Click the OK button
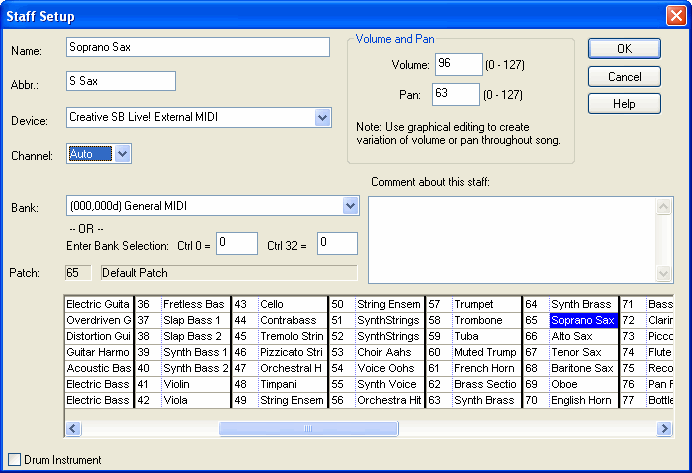Image resolution: width=692 pixels, height=473 pixels. (623, 48)
